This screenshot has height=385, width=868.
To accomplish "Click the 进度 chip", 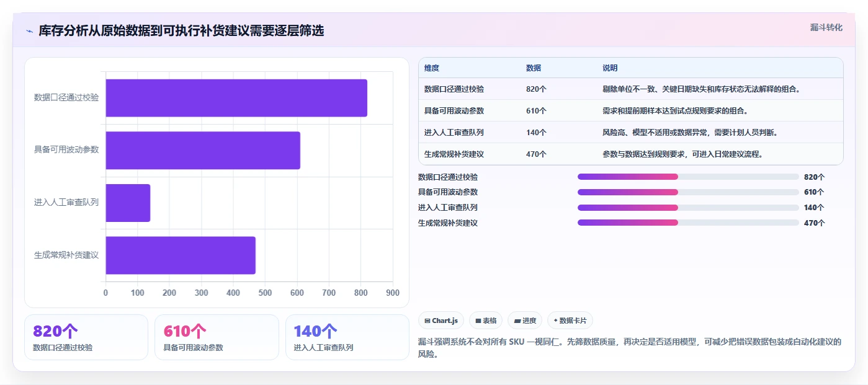I will [524, 321].
